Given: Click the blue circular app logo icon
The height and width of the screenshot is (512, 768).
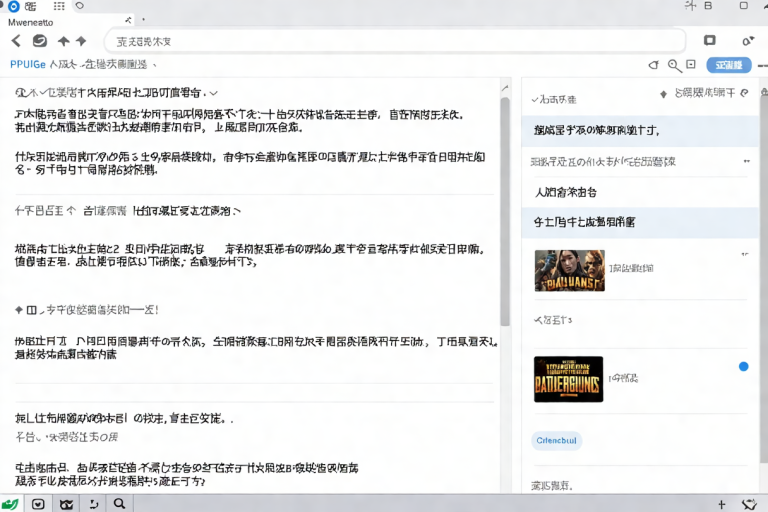Looking at the screenshot, I should tap(13, 6).
